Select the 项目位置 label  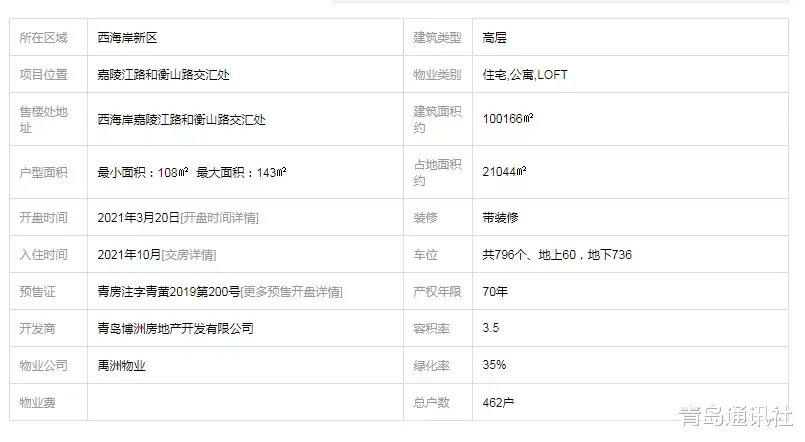click(x=44, y=74)
